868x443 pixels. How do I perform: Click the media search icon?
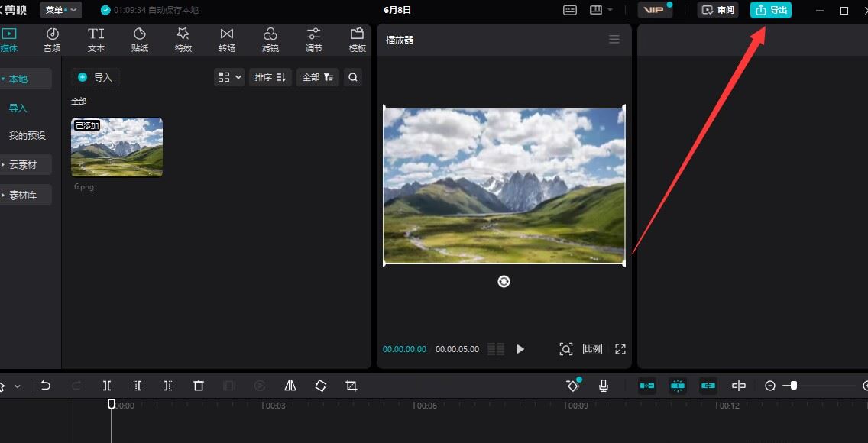353,77
